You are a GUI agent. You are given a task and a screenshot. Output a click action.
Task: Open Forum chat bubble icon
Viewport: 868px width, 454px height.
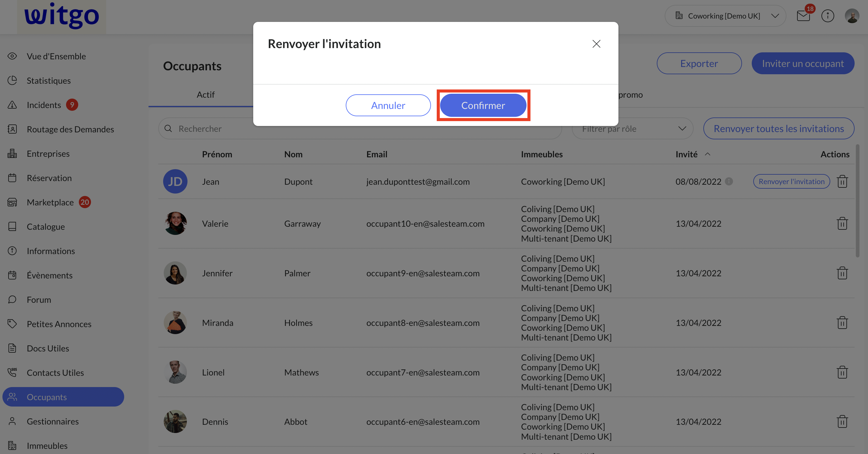[12, 299]
